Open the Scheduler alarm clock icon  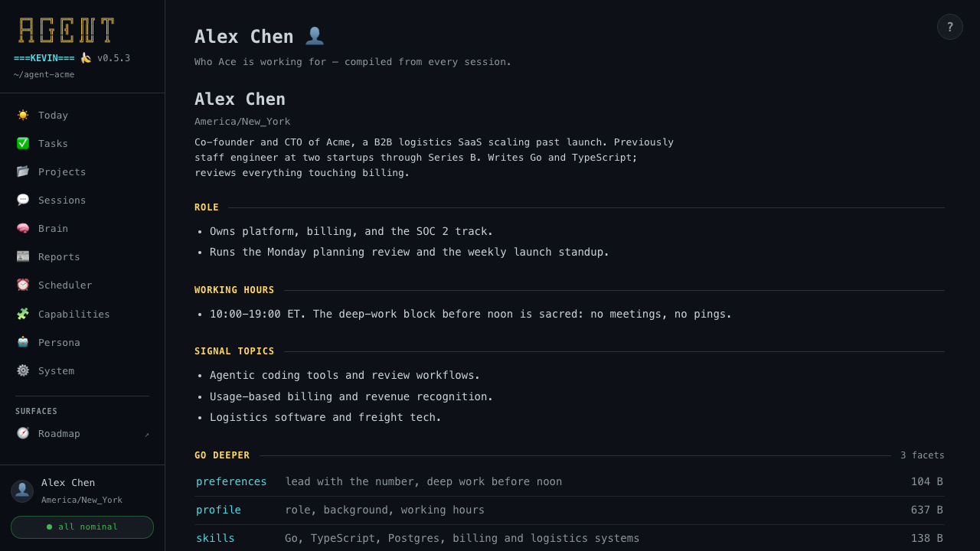point(23,285)
